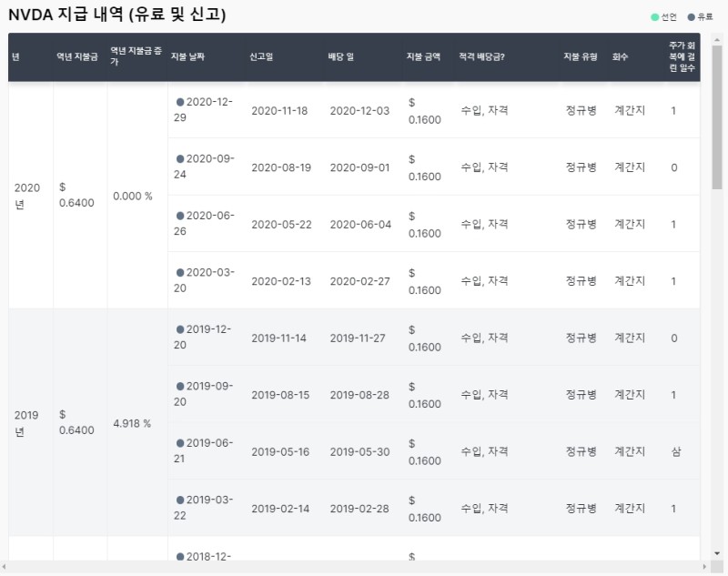Click the NVDA 지급 내역 title

[x=117, y=15]
